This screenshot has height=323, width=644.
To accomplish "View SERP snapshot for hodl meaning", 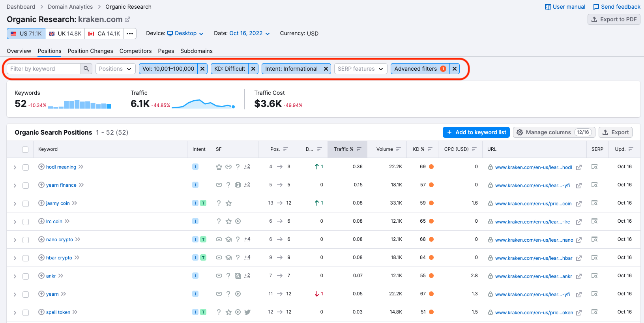I will [594, 167].
